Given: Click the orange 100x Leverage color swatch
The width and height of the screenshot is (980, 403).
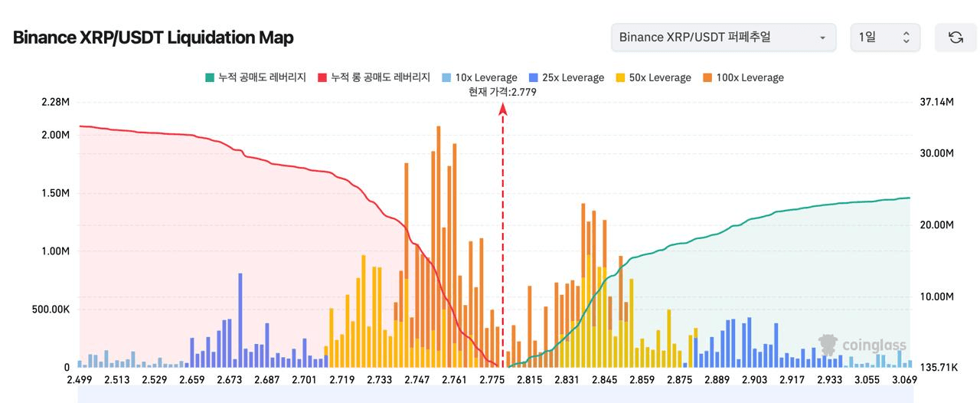Looking at the screenshot, I should point(707,77).
